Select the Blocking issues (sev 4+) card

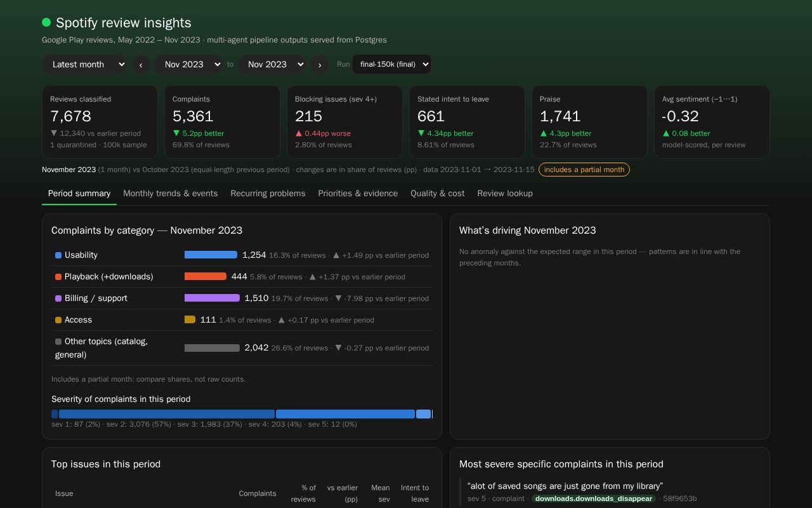click(344, 122)
